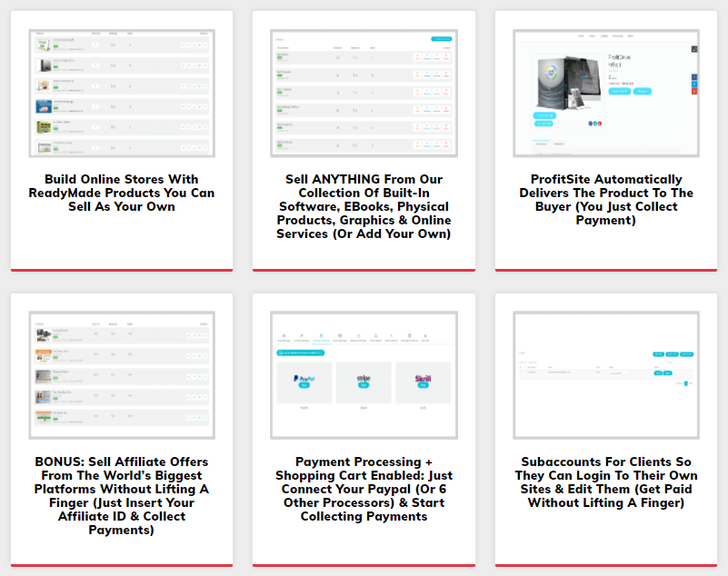The image size is (728, 576).
Task: Click the red Google+ share icon on product page edge
Action: (695, 92)
